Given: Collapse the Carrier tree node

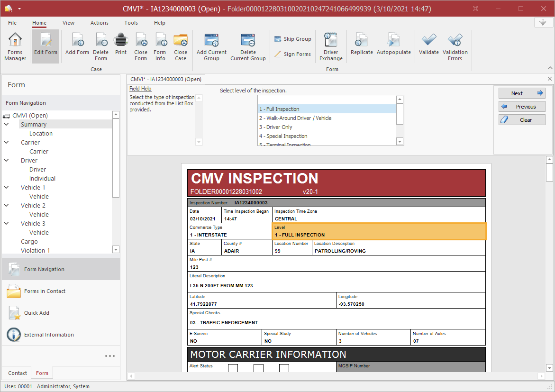Looking at the screenshot, I should [x=7, y=143].
